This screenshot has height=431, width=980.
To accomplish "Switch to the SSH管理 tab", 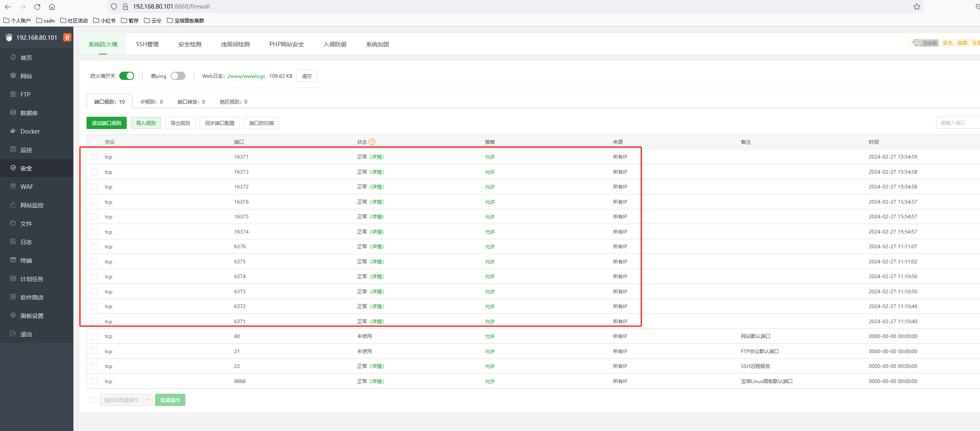I will point(147,44).
